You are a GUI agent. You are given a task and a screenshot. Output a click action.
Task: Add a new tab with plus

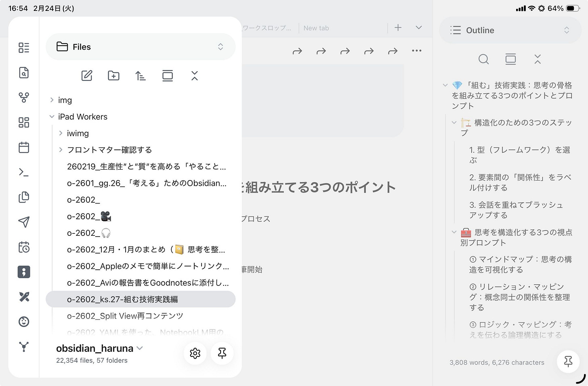click(398, 27)
